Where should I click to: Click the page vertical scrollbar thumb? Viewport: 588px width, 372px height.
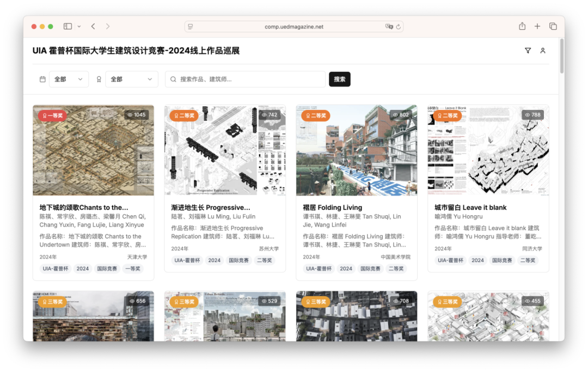[562, 56]
